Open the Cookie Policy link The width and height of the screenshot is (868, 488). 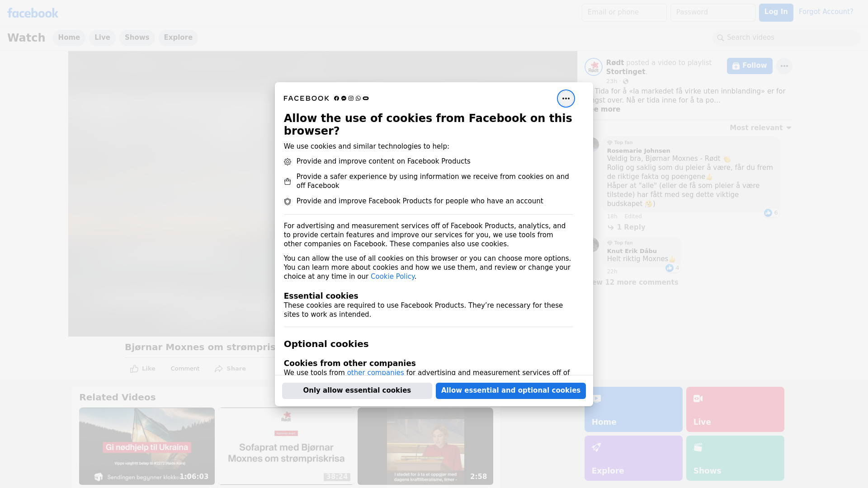392,277
